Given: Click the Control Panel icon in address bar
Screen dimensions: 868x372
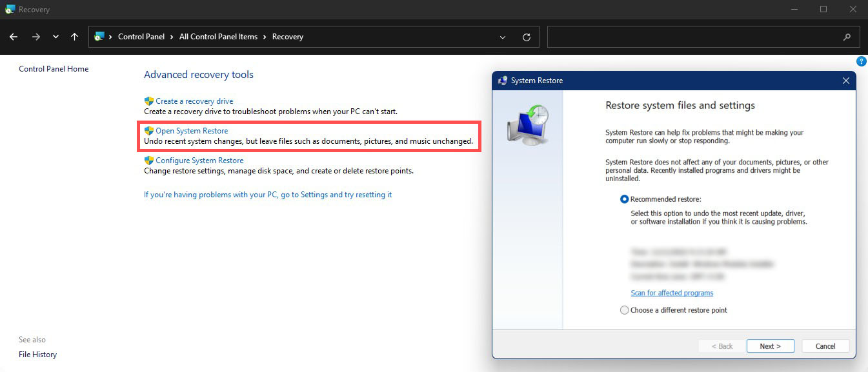Looking at the screenshot, I should pos(99,37).
